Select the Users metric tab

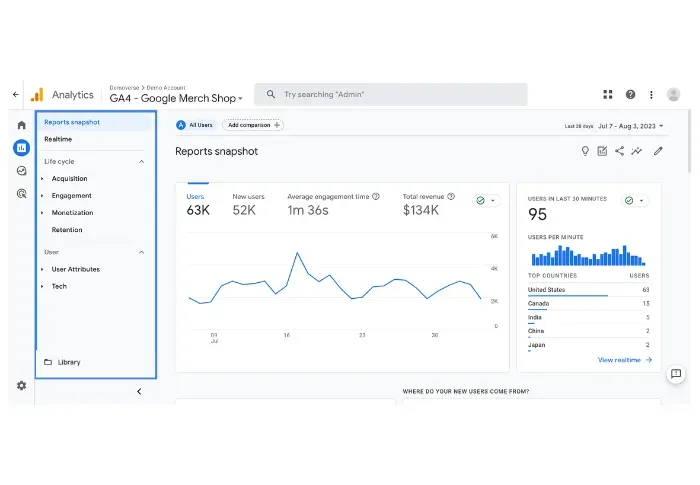pos(198,205)
